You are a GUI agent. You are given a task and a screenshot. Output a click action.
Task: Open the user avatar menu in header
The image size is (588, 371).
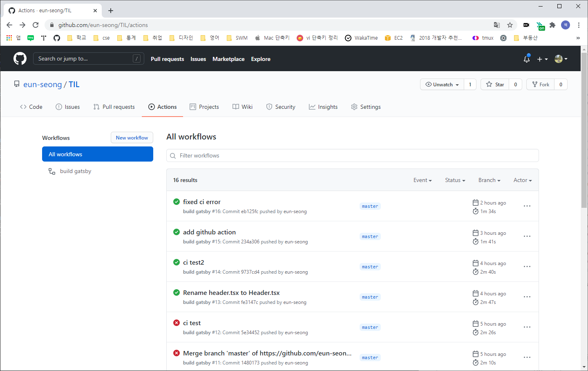(561, 59)
